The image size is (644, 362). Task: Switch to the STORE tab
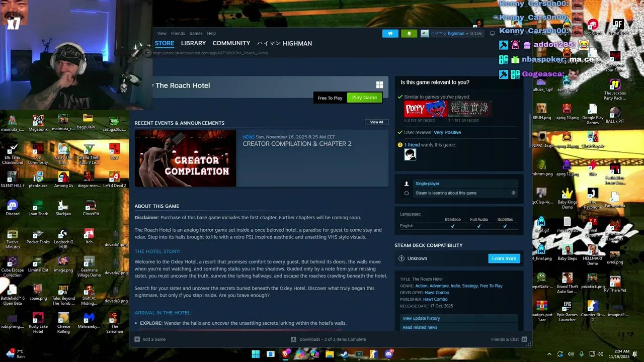click(165, 43)
